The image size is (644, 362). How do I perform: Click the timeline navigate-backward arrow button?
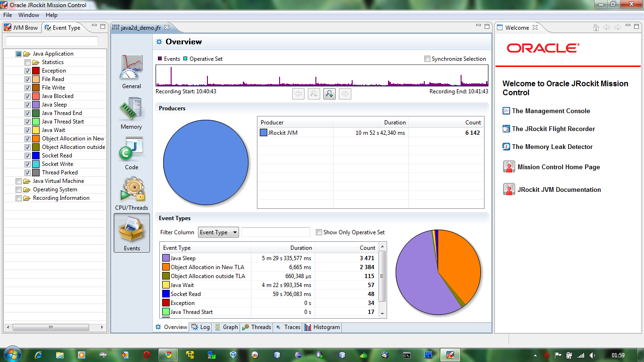[298, 93]
